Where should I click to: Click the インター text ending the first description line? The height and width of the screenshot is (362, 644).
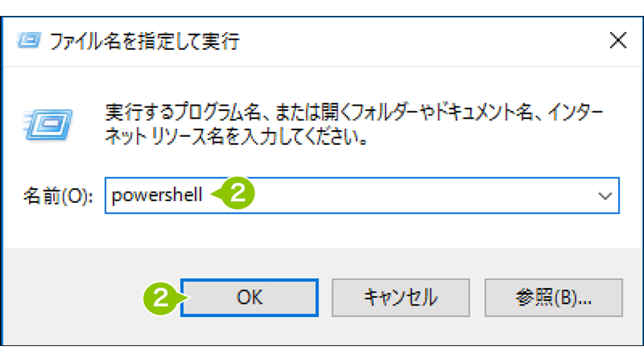click(576, 112)
